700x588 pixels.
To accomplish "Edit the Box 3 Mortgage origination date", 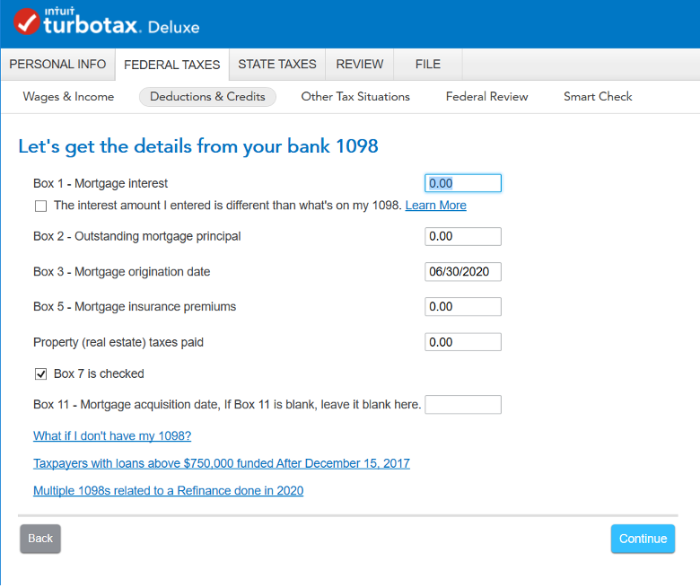I will pyautogui.click(x=463, y=271).
